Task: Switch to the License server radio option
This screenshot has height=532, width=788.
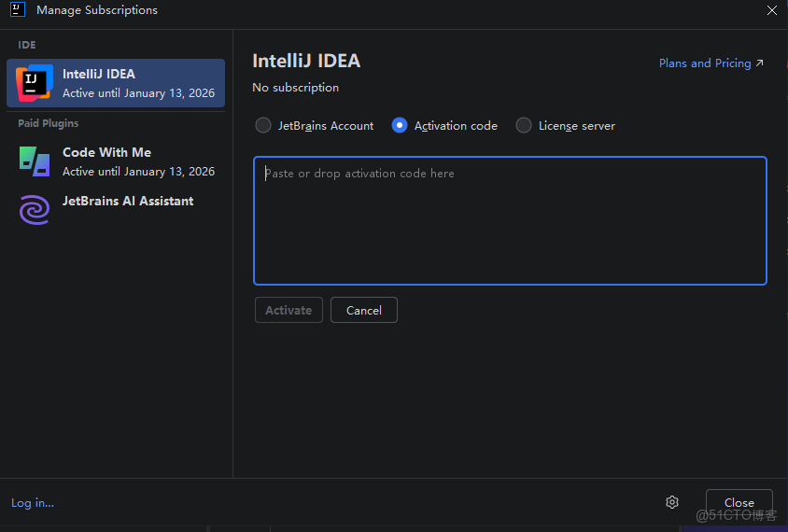Action: (524, 125)
